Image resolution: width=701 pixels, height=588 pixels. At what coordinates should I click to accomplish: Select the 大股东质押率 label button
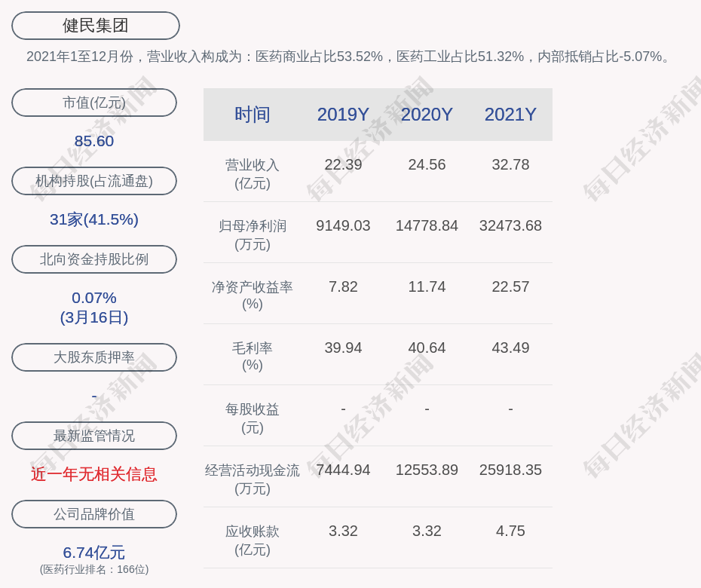pos(94,357)
